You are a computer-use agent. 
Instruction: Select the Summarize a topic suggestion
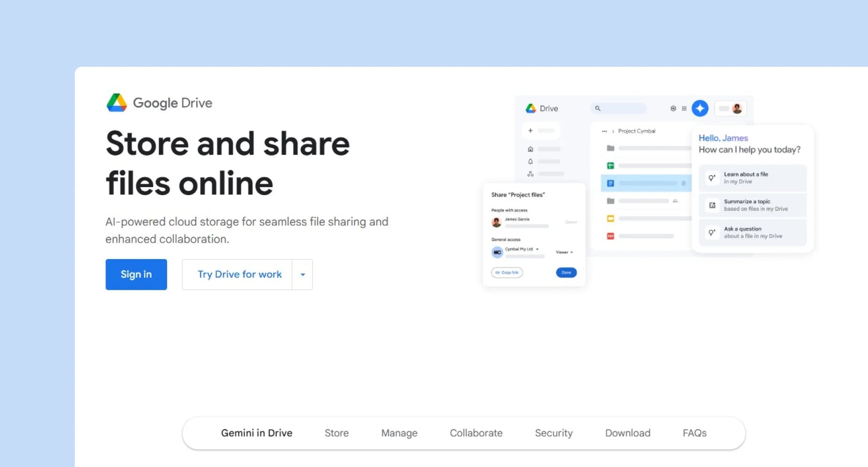(x=753, y=205)
